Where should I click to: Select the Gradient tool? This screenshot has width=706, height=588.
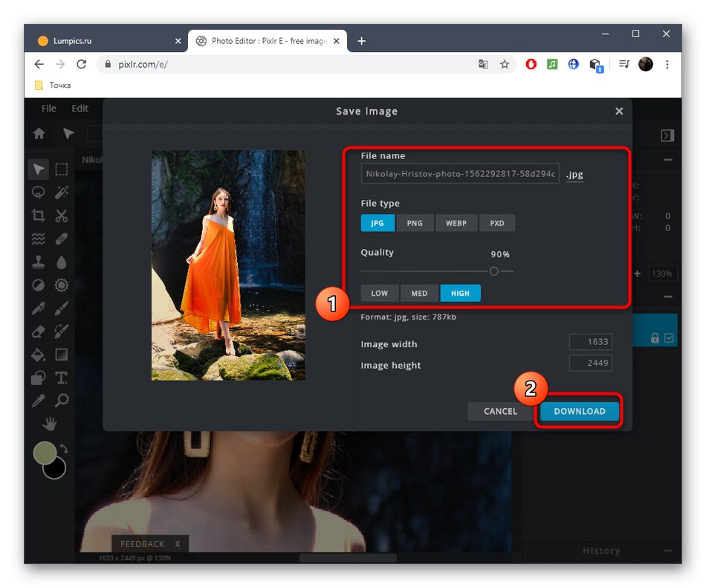[62, 355]
